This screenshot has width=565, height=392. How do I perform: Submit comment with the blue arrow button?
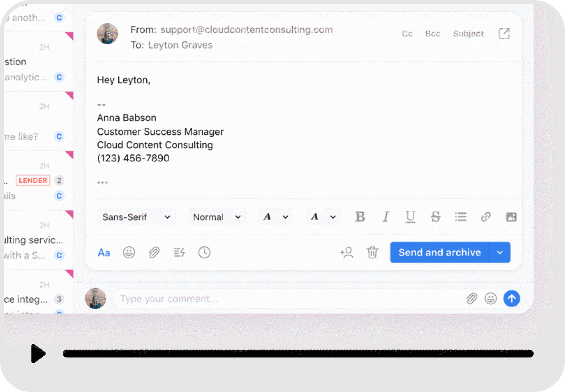click(512, 298)
